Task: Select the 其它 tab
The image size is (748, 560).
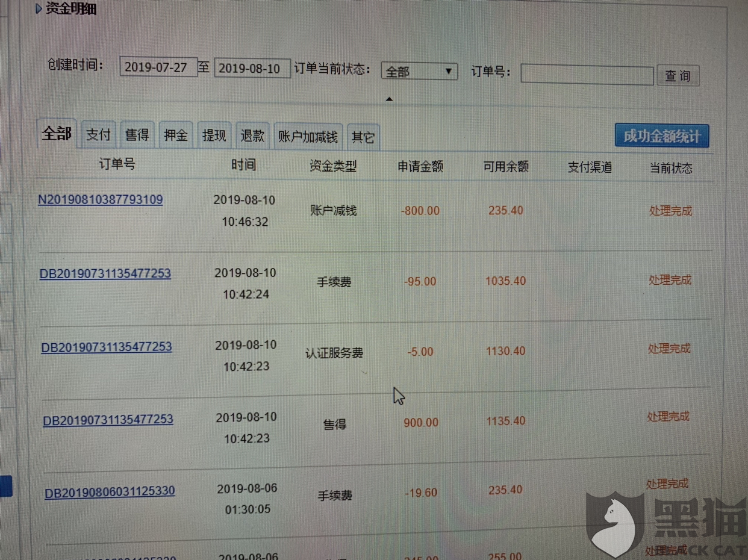Action: [363, 137]
